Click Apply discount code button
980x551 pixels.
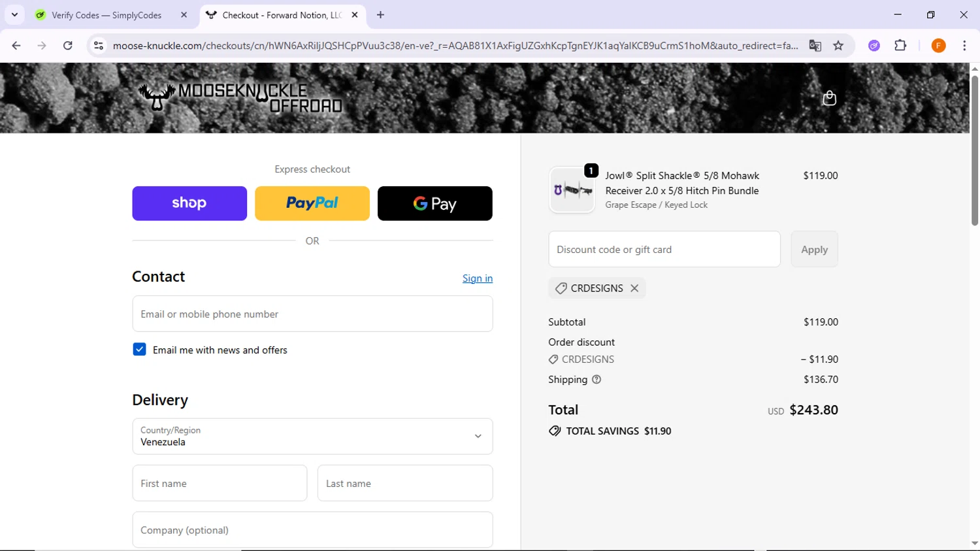point(814,249)
